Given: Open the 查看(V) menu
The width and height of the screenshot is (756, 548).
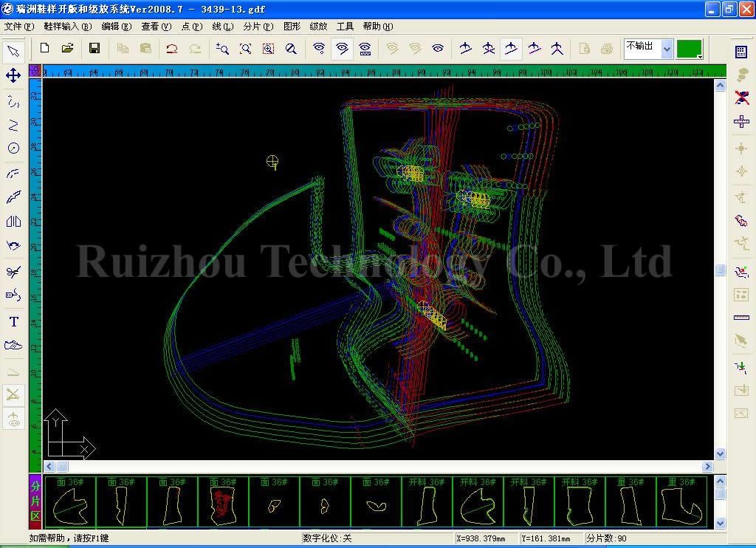Looking at the screenshot, I should pos(157,27).
